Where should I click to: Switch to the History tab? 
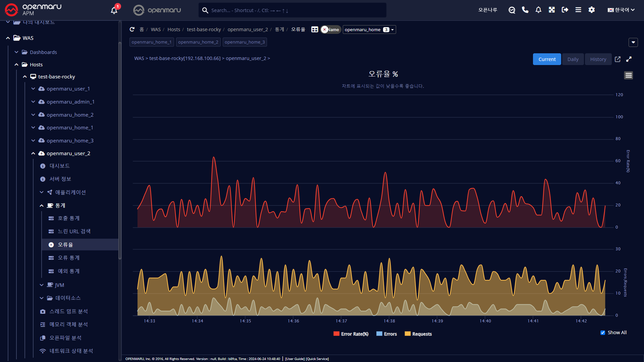point(598,59)
